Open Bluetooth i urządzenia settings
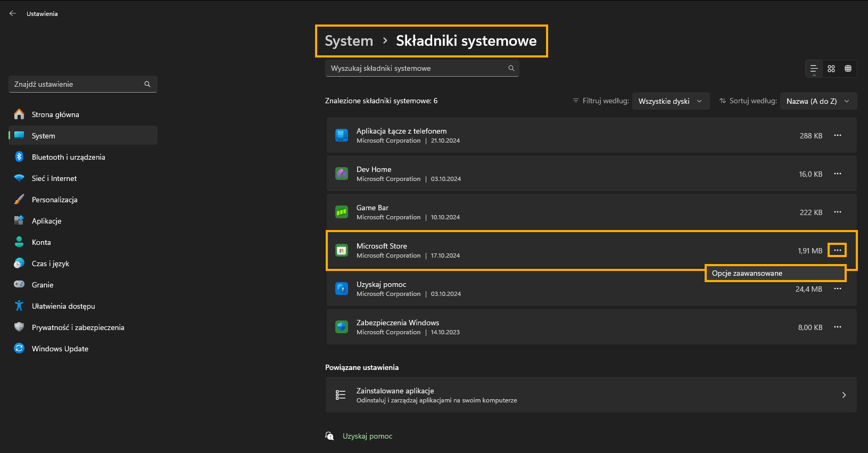Image resolution: width=868 pixels, height=453 pixels. coord(83,157)
